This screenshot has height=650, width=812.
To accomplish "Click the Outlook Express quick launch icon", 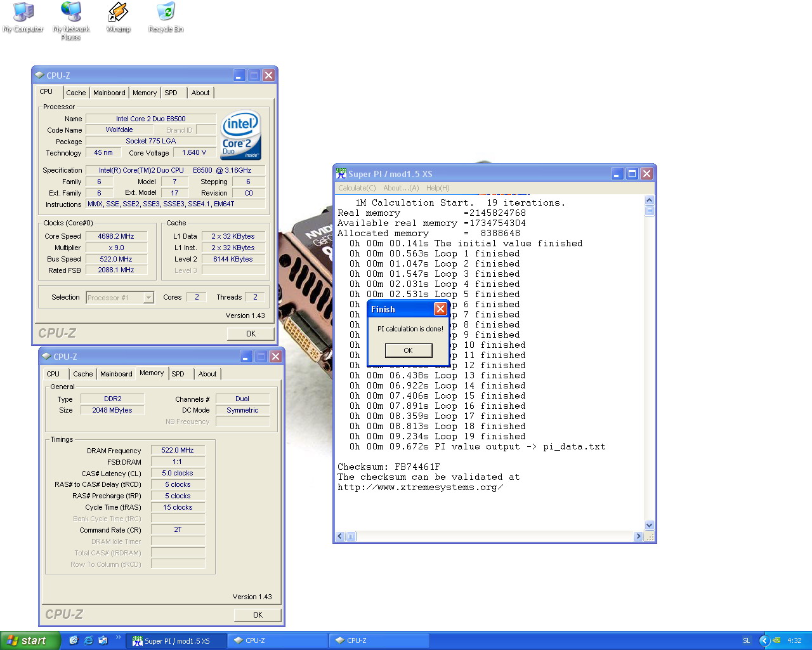I will [103, 640].
